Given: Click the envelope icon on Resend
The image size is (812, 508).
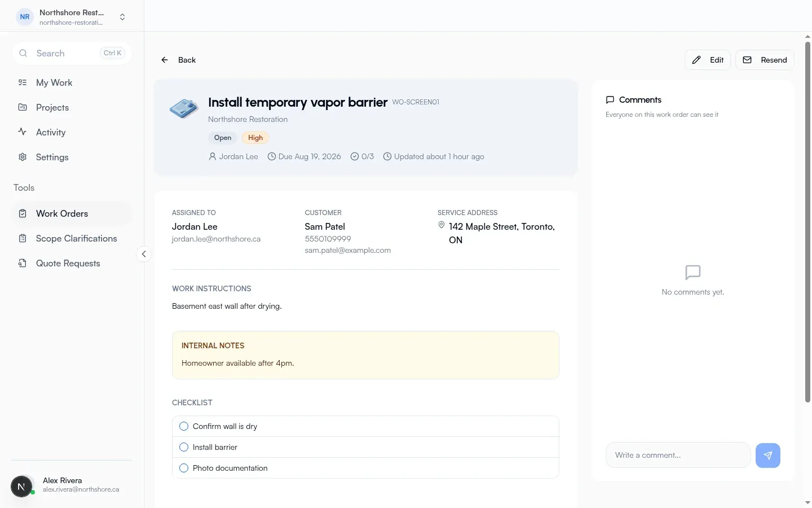Looking at the screenshot, I should click(747, 60).
